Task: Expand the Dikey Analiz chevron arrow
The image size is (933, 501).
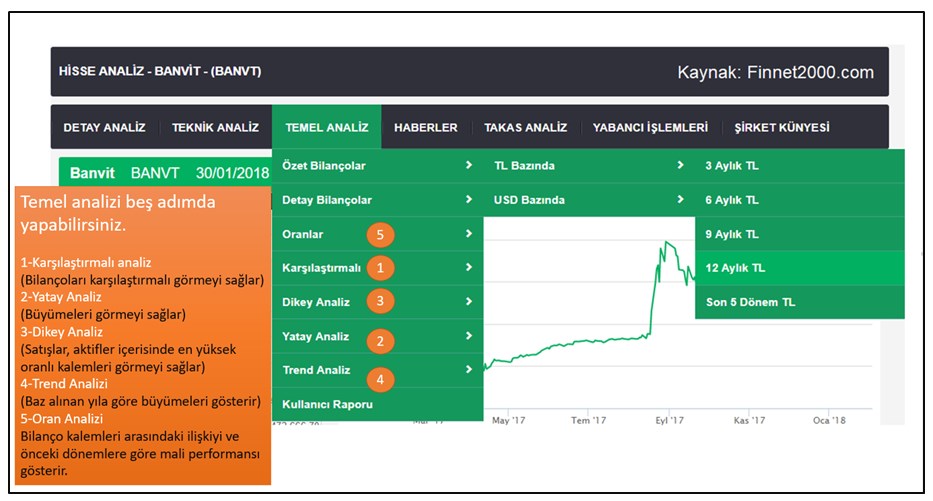Action: (469, 301)
